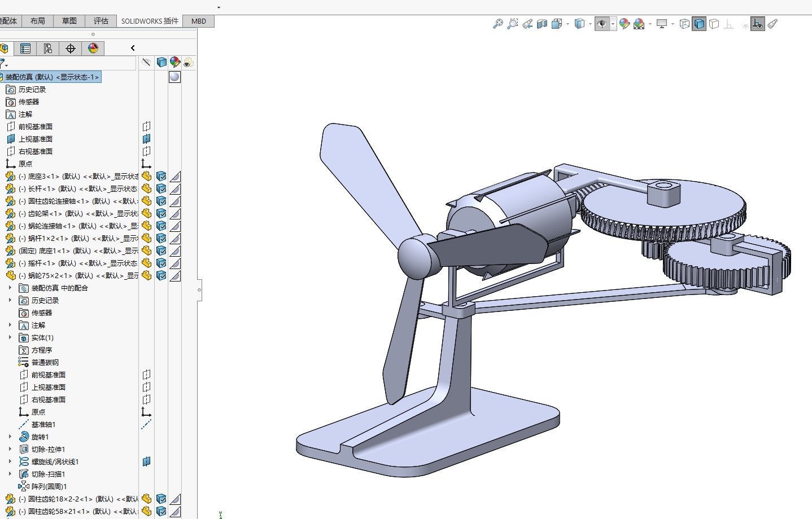Click the View Settings monitor icon

(x=662, y=24)
